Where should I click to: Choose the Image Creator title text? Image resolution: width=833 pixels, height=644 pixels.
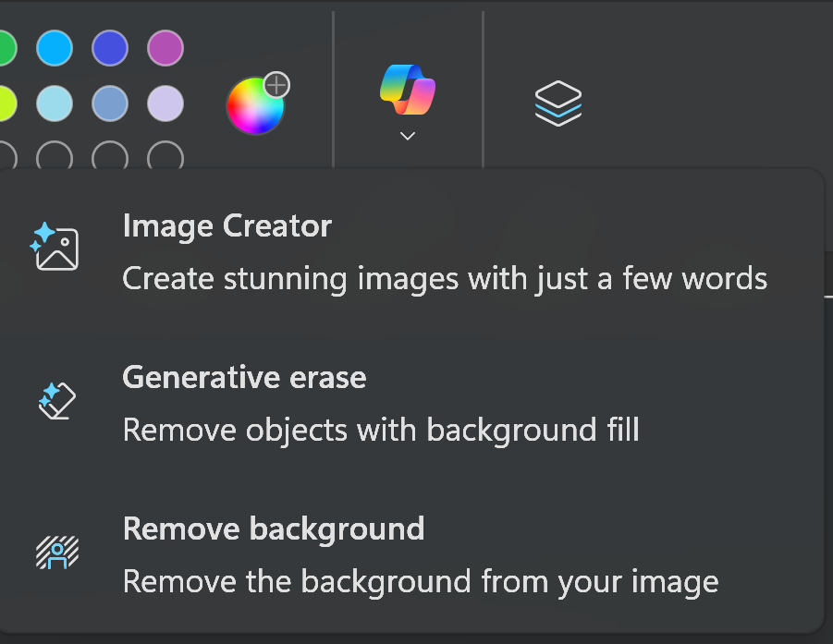click(x=227, y=225)
